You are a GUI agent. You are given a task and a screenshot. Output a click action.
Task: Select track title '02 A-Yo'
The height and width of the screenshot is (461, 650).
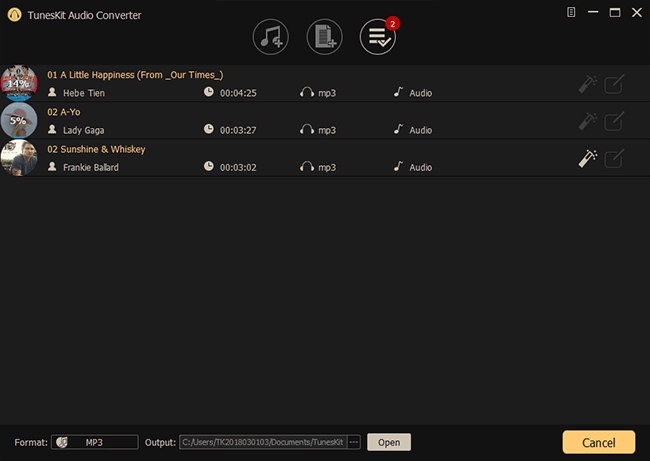click(x=64, y=112)
